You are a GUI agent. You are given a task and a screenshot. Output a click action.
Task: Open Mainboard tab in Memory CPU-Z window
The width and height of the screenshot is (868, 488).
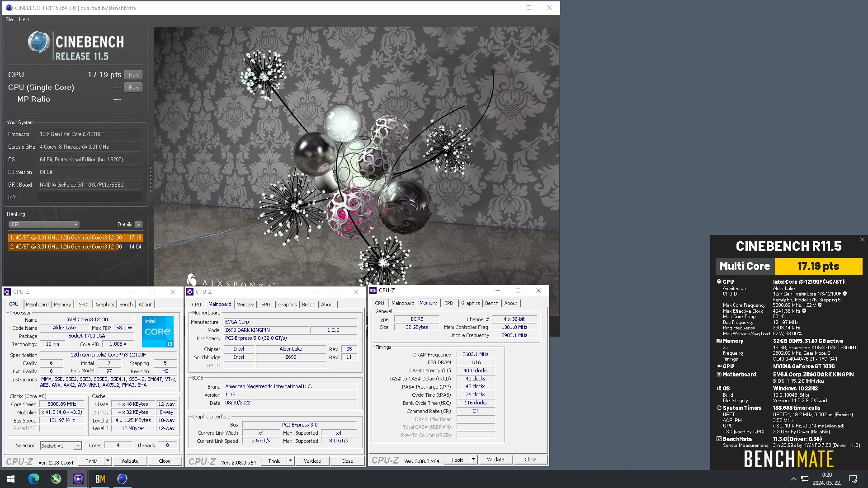(403, 303)
